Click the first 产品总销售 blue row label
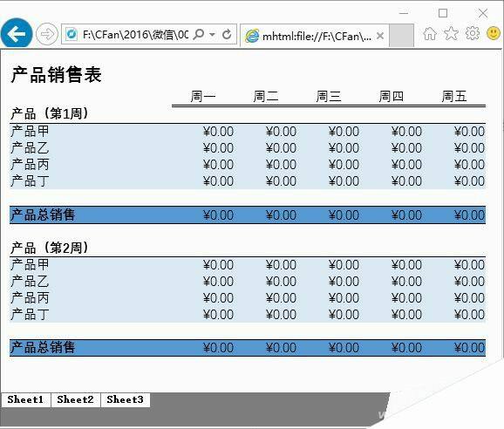 click(43, 214)
